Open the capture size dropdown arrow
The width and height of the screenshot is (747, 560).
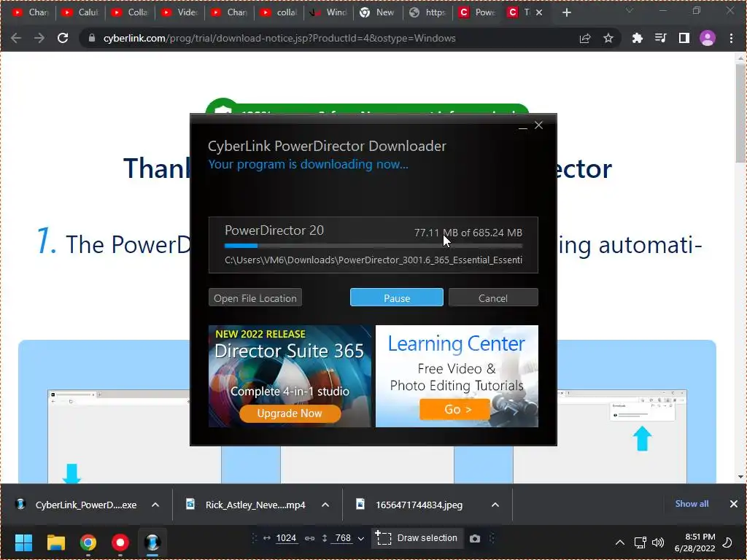tap(360, 539)
